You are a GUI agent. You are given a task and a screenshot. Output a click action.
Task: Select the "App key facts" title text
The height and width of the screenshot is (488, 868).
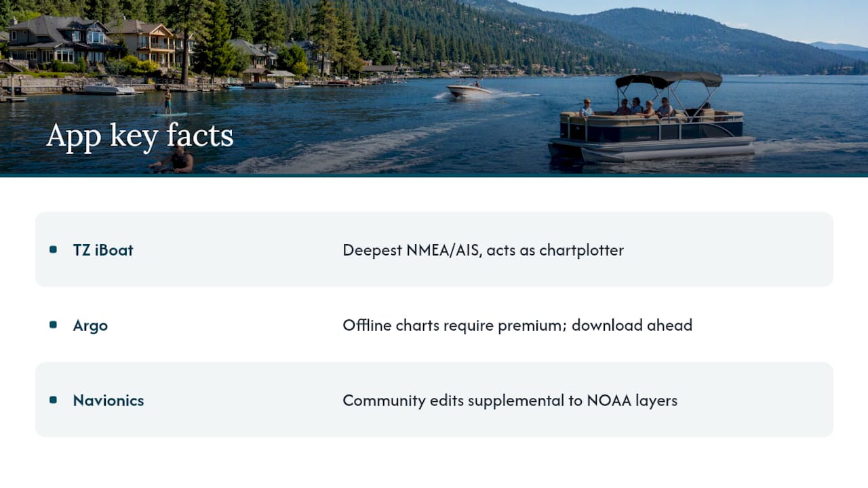tap(140, 136)
